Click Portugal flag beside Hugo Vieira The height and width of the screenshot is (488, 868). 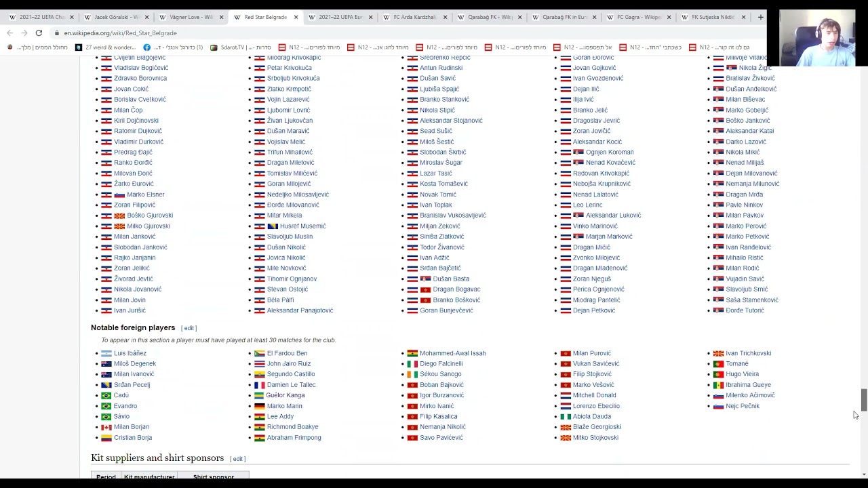(x=718, y=374)
